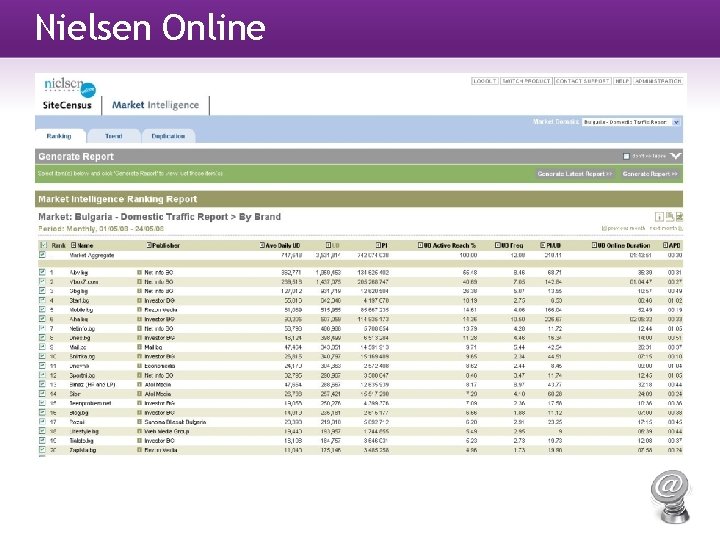Click the Economedia publisher text
This screenshot has width=720, height=540.
[x=159, y=366]
